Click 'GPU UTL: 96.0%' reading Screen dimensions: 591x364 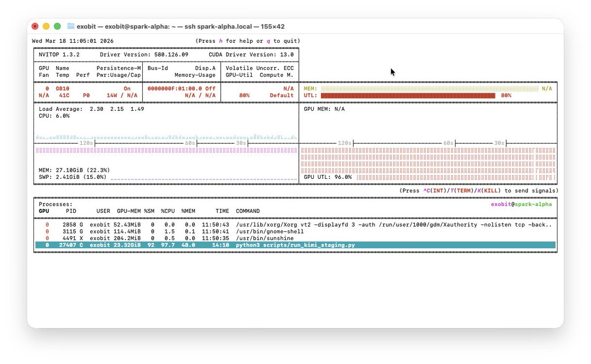(x=328, y=177)
